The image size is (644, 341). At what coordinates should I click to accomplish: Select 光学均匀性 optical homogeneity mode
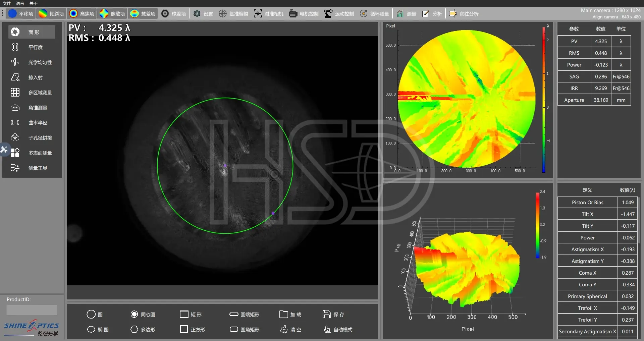[32, 62]
